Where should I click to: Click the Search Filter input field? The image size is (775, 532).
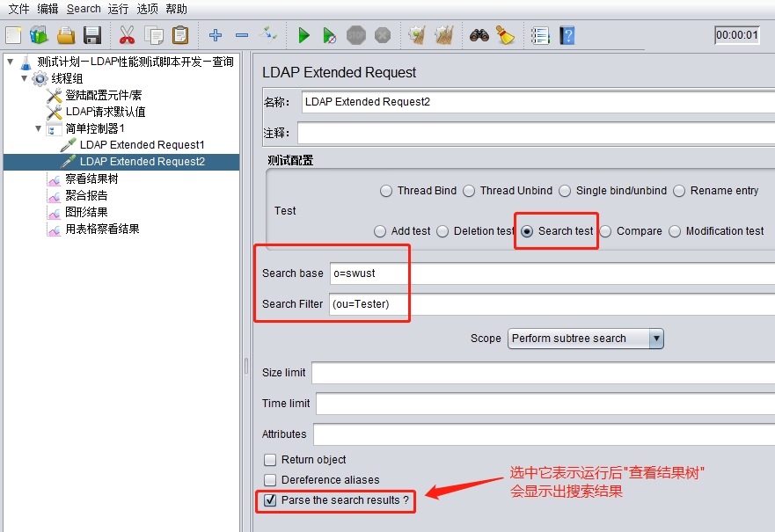(552, 303)
